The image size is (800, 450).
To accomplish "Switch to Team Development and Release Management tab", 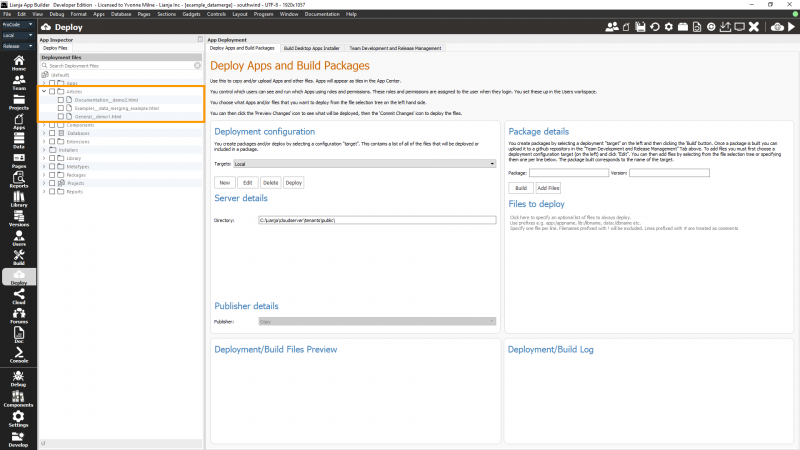I will [395, 48].
